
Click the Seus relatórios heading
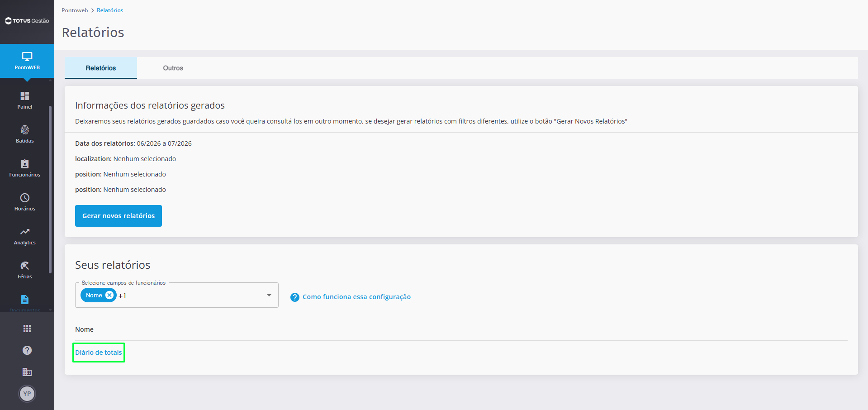click(113, 265)
